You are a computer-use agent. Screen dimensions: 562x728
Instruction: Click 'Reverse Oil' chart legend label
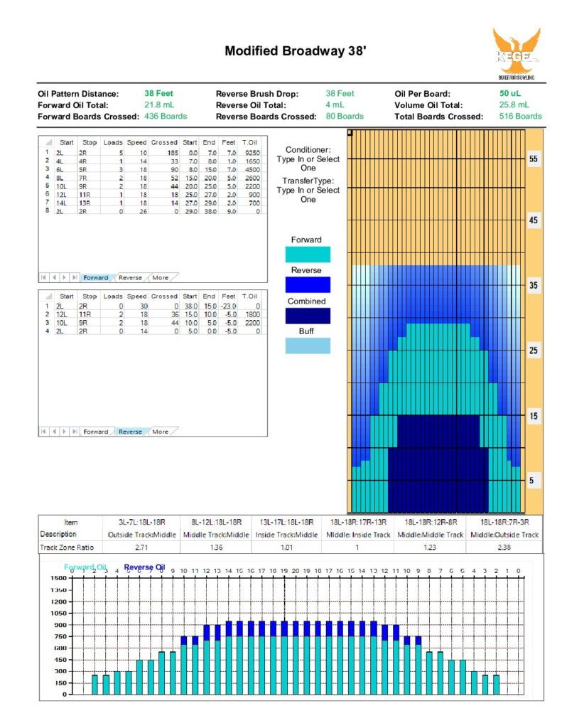[144, 567]
